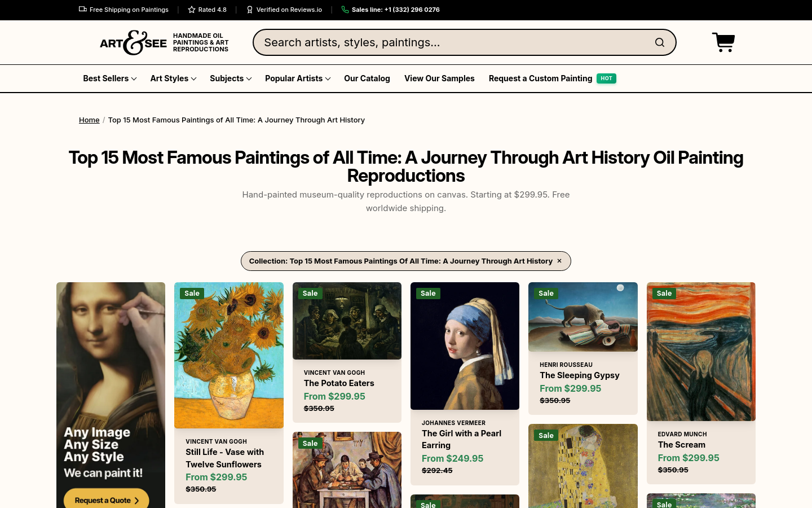The image size is (812, 508).
Task: Click the star rating icon
Action: pyautogui.click(x=192, y=10)
